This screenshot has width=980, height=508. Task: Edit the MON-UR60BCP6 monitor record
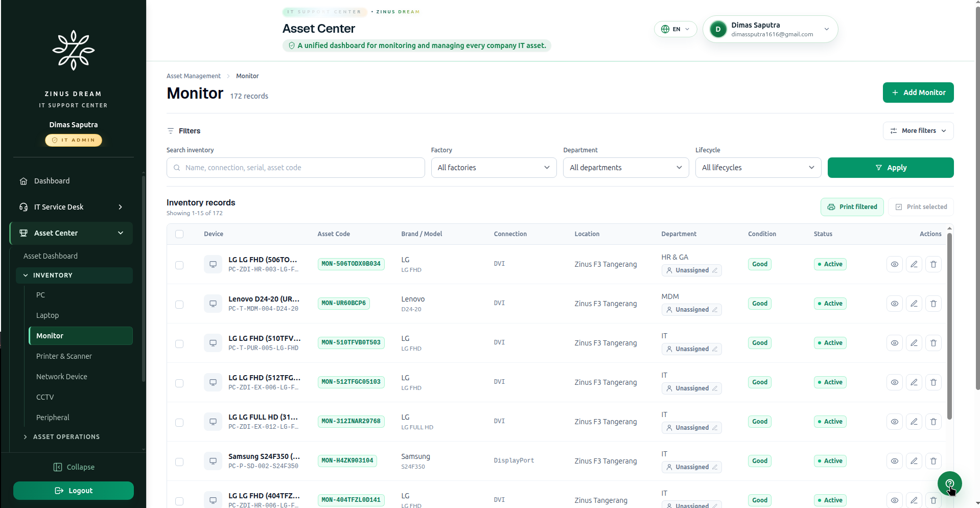click(914, 304)
